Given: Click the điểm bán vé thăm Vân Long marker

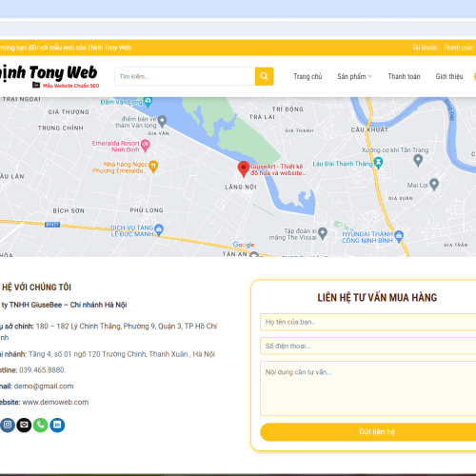Looking at the screenshot, I should [x=162, y=121].
